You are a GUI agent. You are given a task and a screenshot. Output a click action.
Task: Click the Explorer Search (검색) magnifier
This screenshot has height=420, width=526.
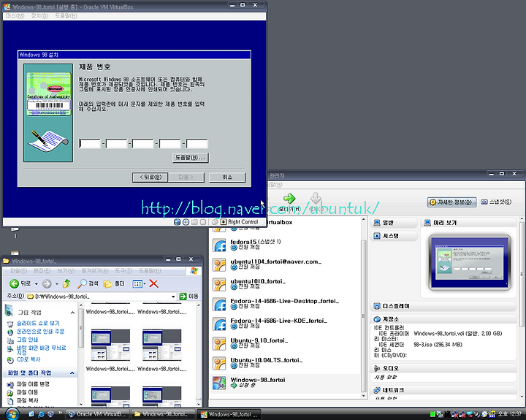point(82,284)
